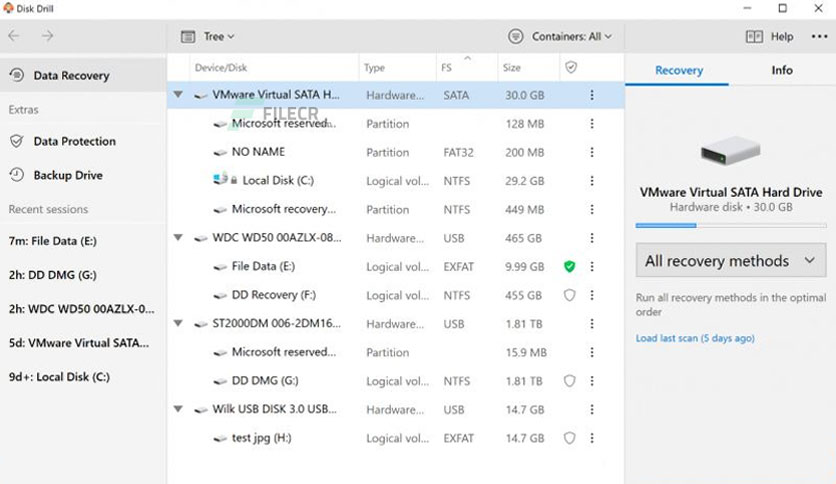This screenshot has width=836, height=484.
Task: Select the File Data (E:) volume row
Action: [x=396, y=267]
